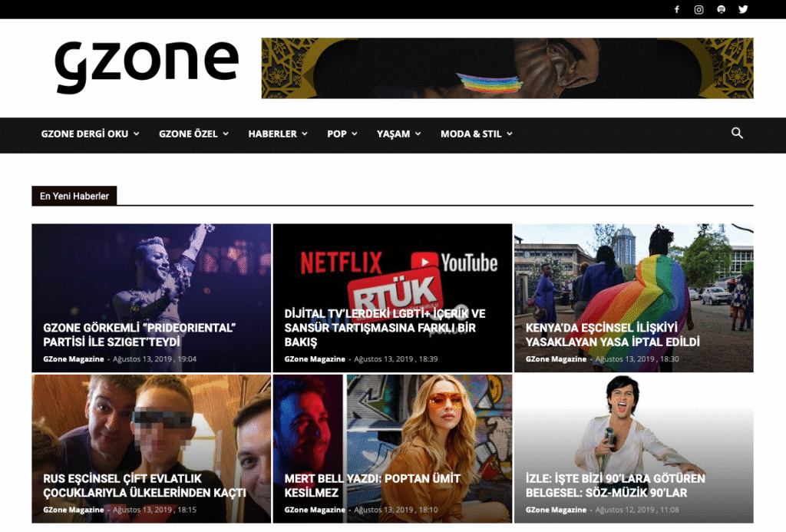
Task: Open the POP menu item
Action: 342,134
